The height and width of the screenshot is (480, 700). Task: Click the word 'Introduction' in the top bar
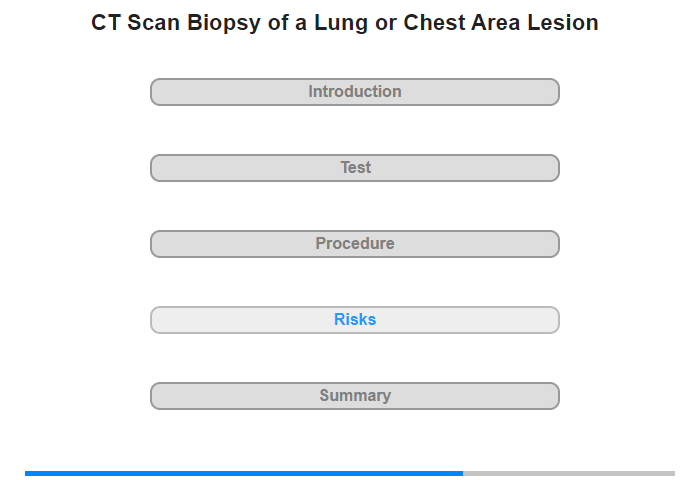coord(355,92)
